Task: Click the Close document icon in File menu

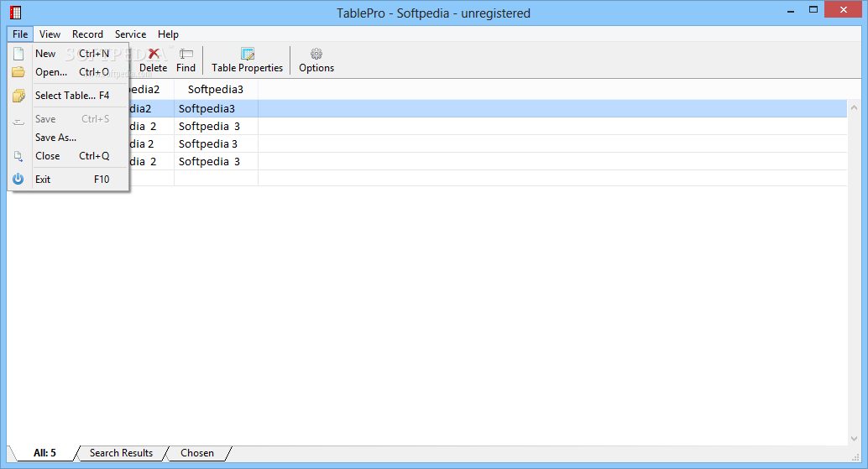Action: 18,156
